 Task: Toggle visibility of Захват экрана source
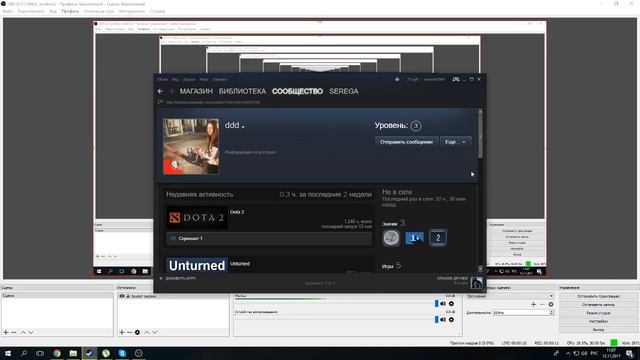pos(122,296)
